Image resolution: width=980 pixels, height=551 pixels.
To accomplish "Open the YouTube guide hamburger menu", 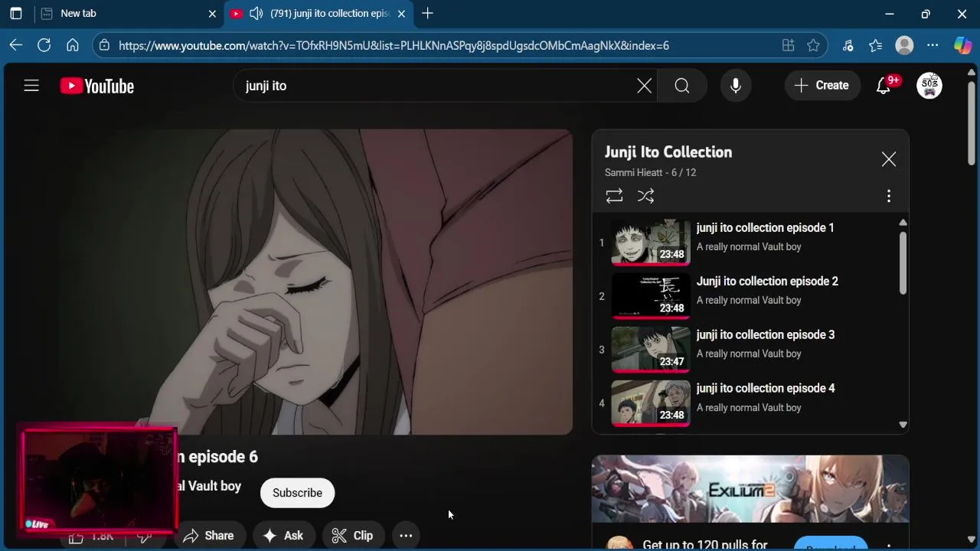I will coord(31,86).
